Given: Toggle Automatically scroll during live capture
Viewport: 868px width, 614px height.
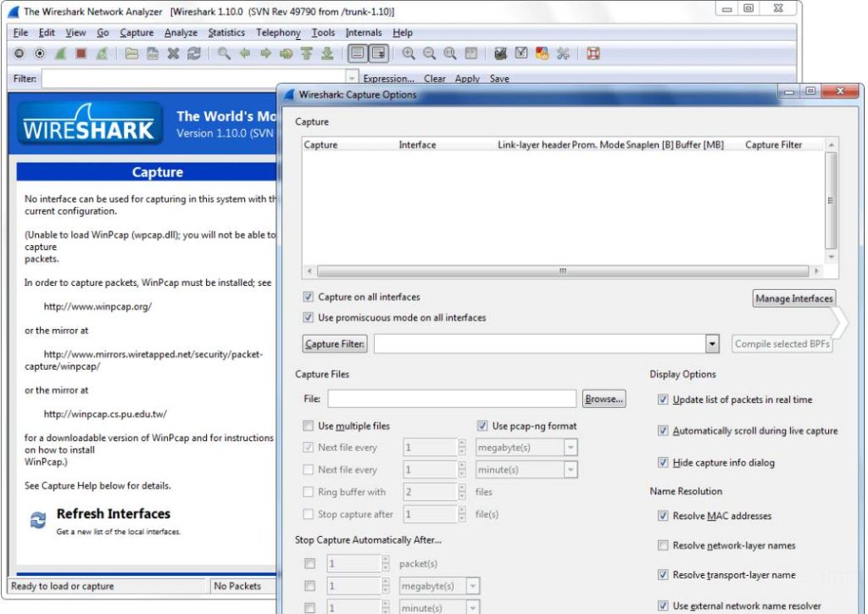Looking at the screenshot, I should click(x=663, y=431).
